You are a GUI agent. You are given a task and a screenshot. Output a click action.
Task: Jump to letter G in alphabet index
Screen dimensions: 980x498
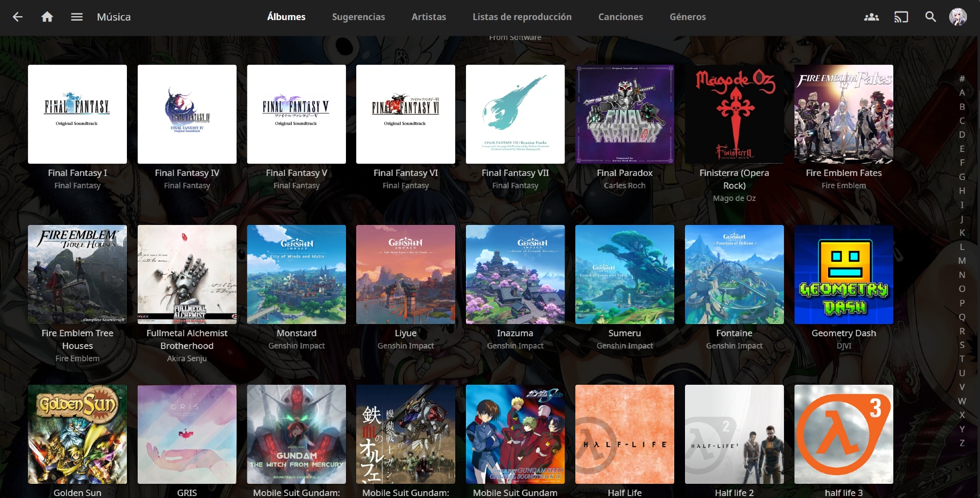pyautogui.click(x=962, y=177)
